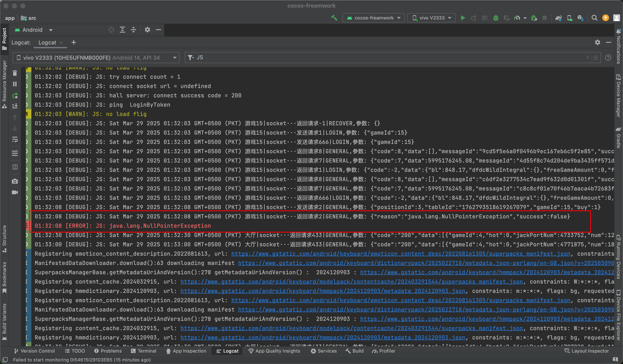Image resolution: width=623 pixels, height=364 pixels.
Task: Clear logcat with the trash icon
Action: tap(15, 73)
